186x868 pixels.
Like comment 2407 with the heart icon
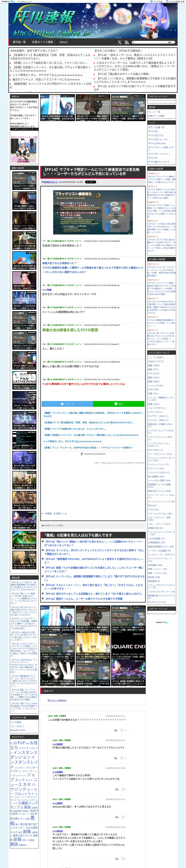(123, 789)
